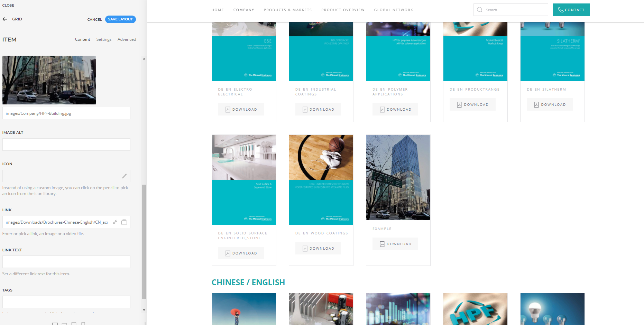Switch to the Advanced tab
This screenshot has height=325, width=644.
click(x=127, y=39)
